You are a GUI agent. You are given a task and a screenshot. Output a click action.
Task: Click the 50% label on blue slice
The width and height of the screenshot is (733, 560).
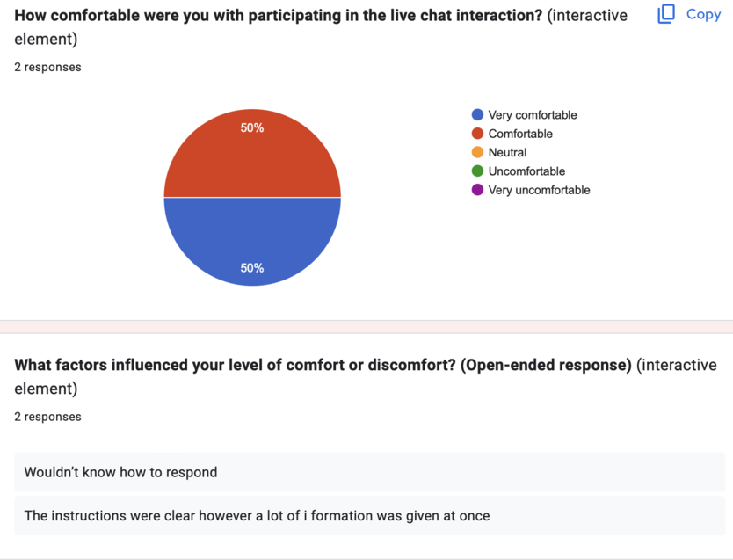coord(252,268)
